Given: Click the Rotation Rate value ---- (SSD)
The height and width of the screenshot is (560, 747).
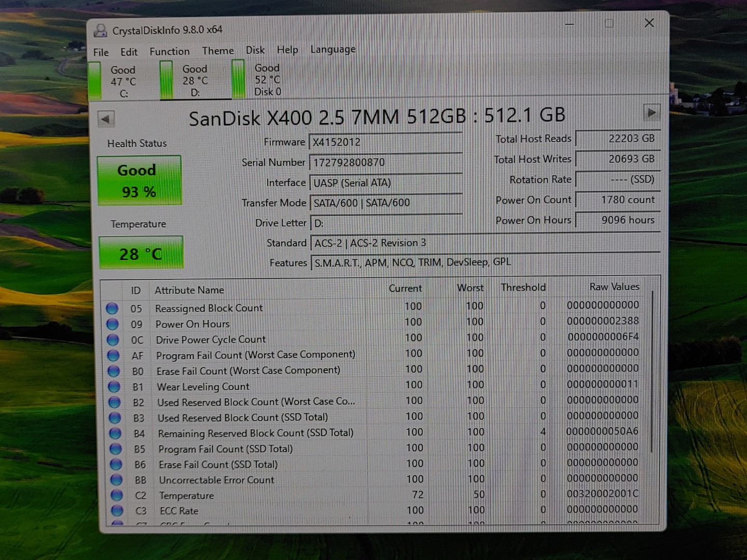Looking at the screenshot, I should tap(618, 179).
